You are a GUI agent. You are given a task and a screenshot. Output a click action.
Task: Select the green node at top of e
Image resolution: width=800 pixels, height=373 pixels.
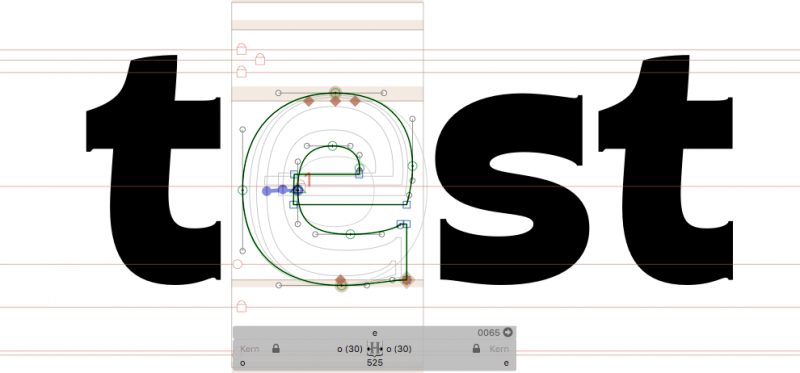click(335, 93)
